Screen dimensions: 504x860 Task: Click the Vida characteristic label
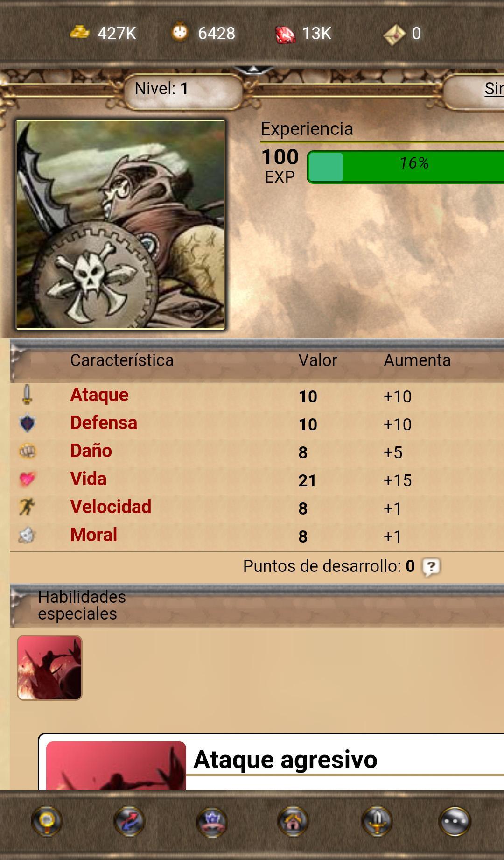88,479
